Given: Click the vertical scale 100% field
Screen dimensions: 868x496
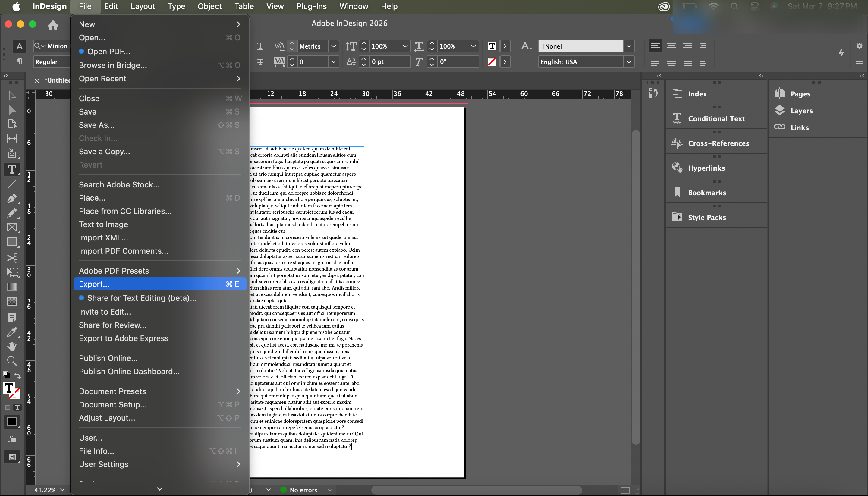Looking at the screenshot, I should tap(385, 46).
